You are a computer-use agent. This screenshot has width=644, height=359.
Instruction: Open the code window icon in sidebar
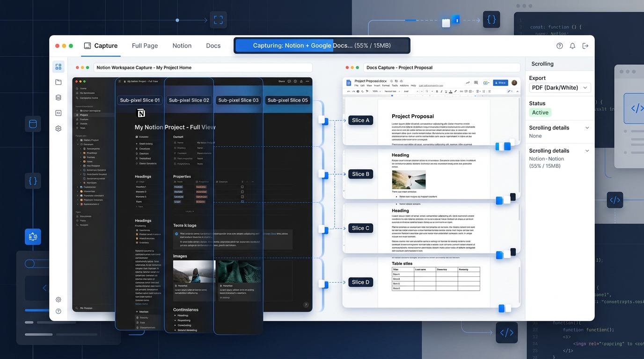[x=58, y=113]
